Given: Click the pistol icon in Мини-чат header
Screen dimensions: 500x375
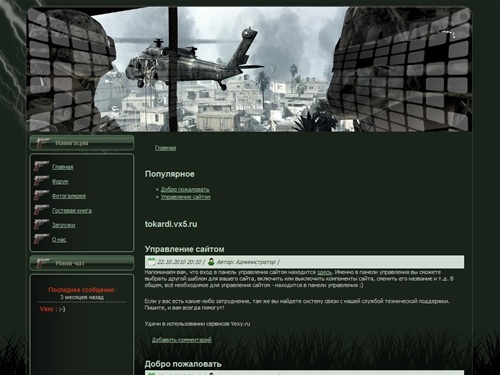Looking at the screenshot, I should click(x=43, y=263).
